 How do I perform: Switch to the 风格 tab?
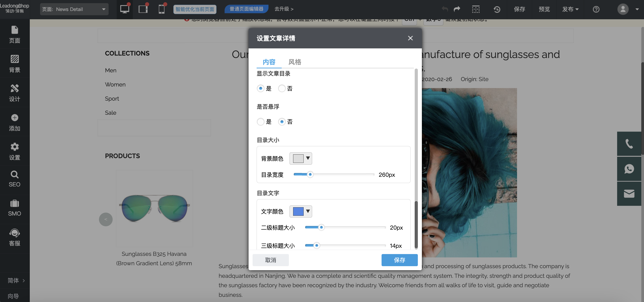(294, 62)
